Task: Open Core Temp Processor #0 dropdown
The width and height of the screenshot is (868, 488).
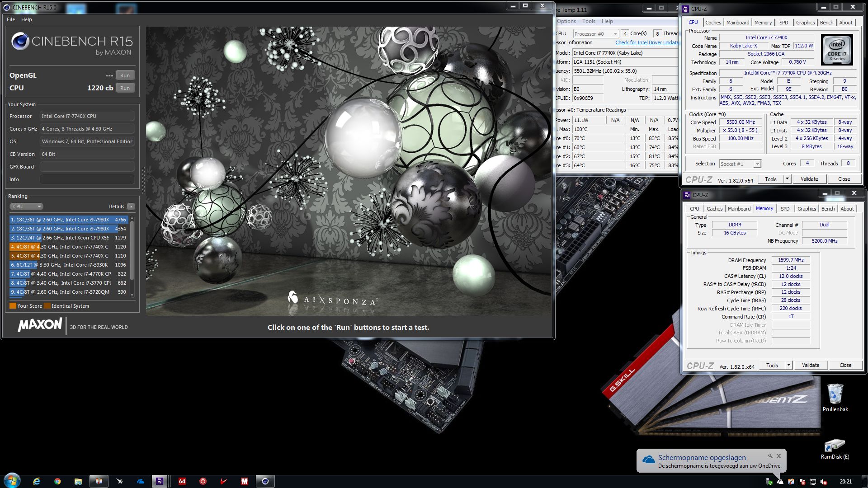Action: (596, 34)
